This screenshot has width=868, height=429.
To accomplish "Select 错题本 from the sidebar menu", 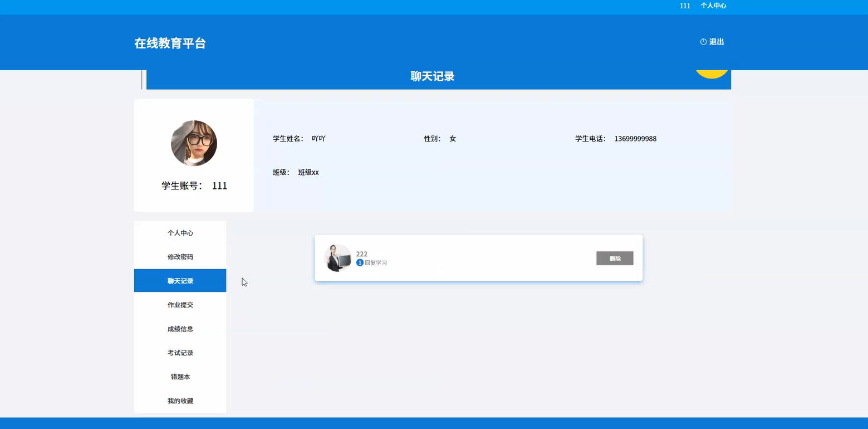I will (x=180, y=376).
